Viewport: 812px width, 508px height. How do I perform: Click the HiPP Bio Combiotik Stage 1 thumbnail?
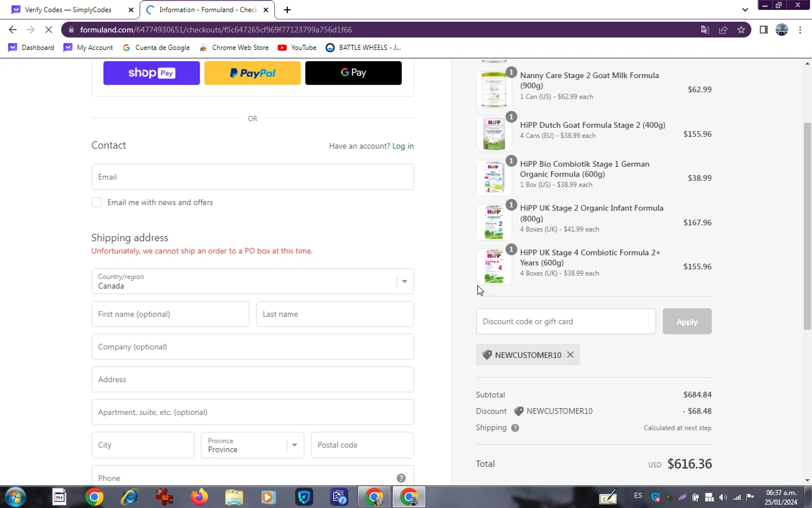[x=494, y=178]
